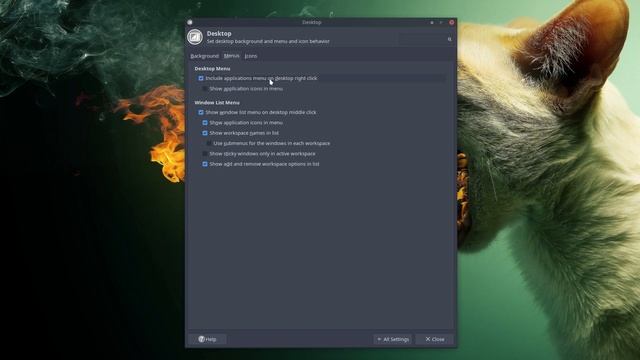Screen dimensions: 640x360
Task: Click the Desktop settings header icon
Action: [195, 37]
